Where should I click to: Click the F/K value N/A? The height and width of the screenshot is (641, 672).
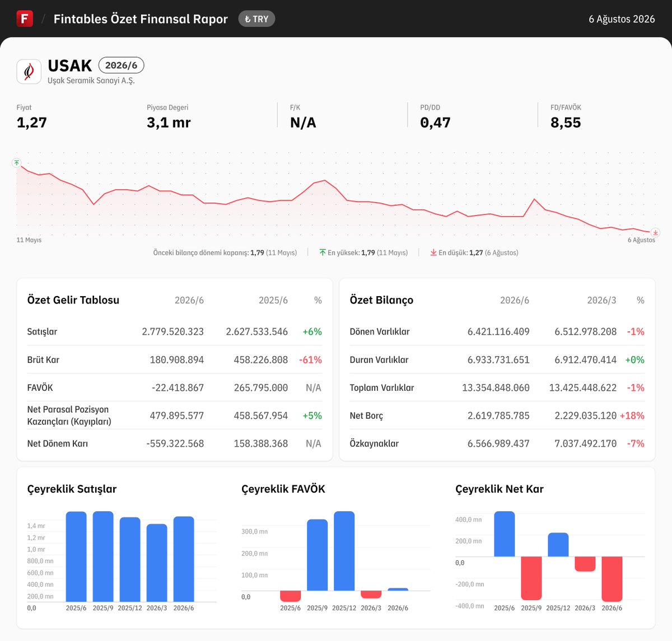click(303, 123)
